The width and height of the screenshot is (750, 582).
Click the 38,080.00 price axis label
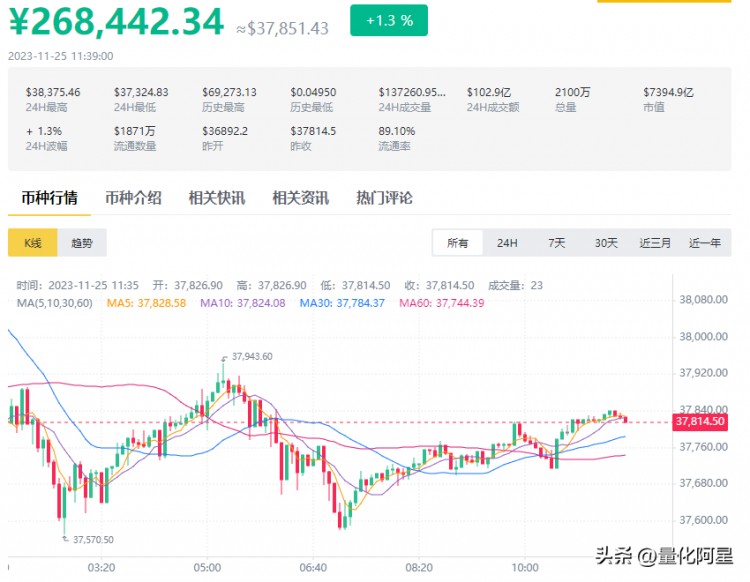[704, 300]
